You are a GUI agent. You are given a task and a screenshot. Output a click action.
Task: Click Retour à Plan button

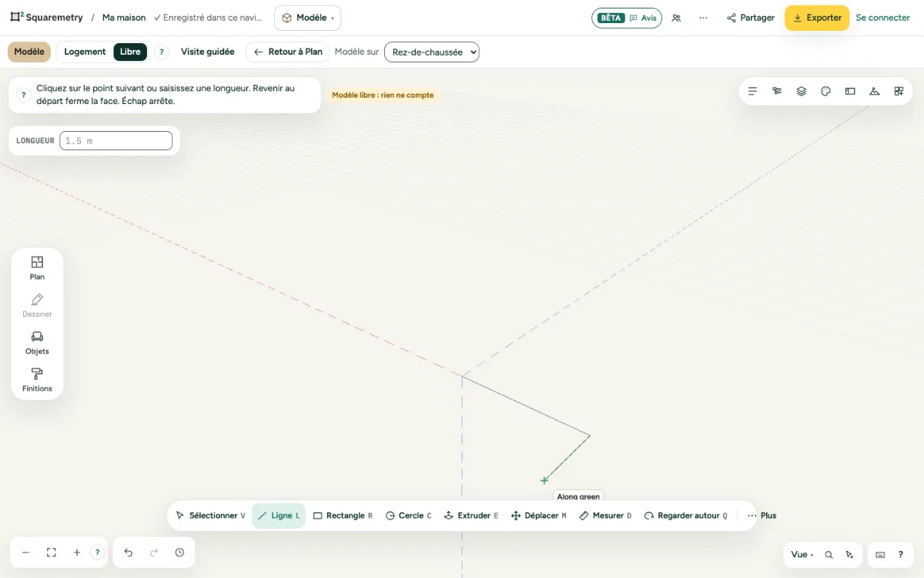(287, 52)
